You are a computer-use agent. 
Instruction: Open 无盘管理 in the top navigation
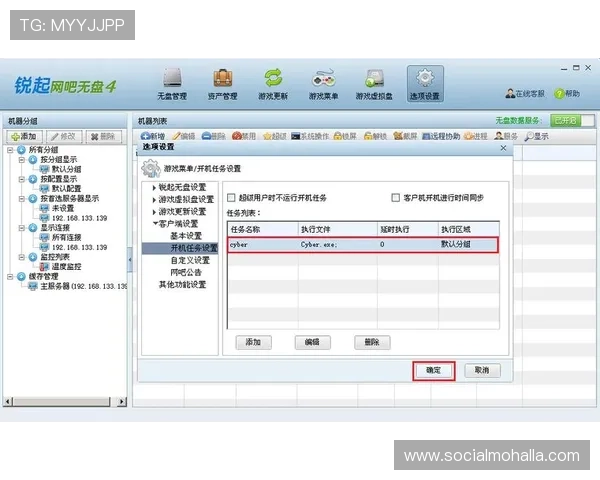[172, 84]
